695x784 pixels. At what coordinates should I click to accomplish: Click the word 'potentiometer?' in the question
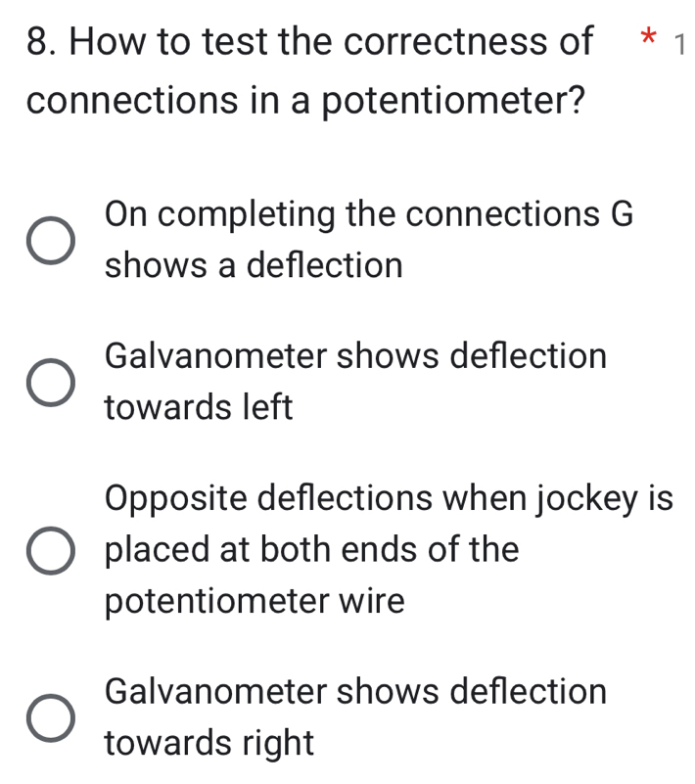point(453,101)
